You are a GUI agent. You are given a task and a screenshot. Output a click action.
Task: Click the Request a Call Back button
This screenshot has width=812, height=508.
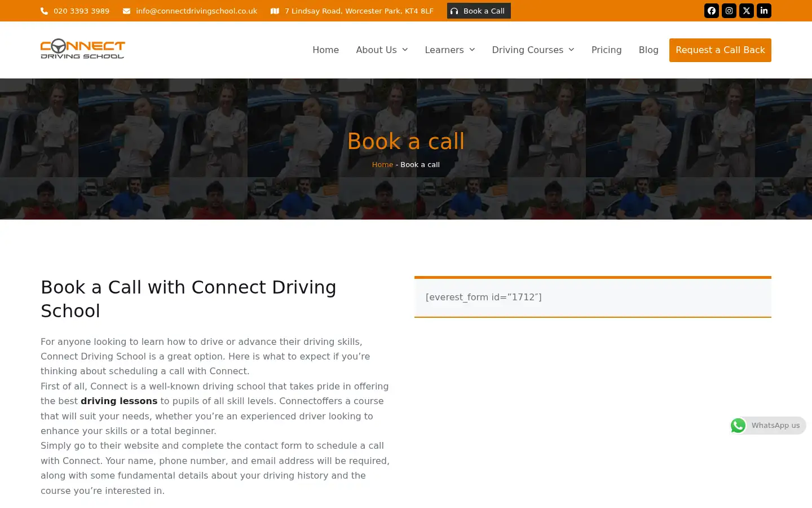pyautogui.click(x=720, y=50)
